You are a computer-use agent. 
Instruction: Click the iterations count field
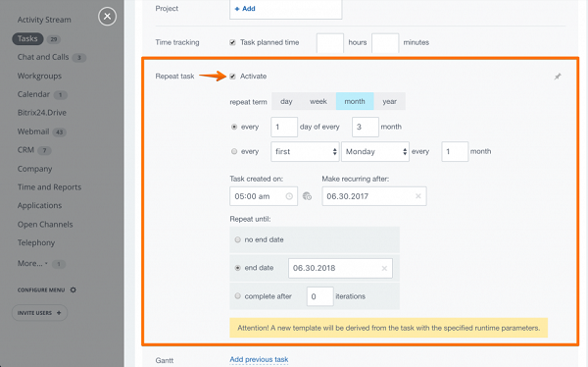click(319, 296)
